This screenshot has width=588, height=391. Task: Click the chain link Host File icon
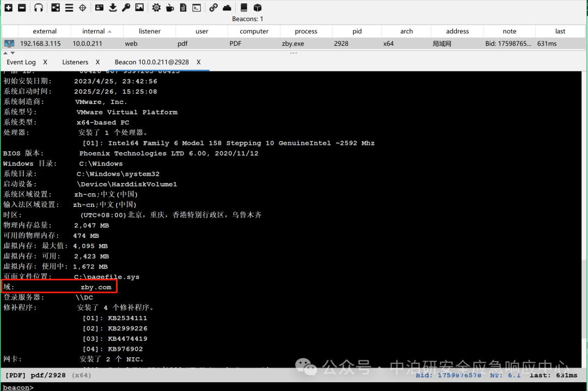point(213,8)
